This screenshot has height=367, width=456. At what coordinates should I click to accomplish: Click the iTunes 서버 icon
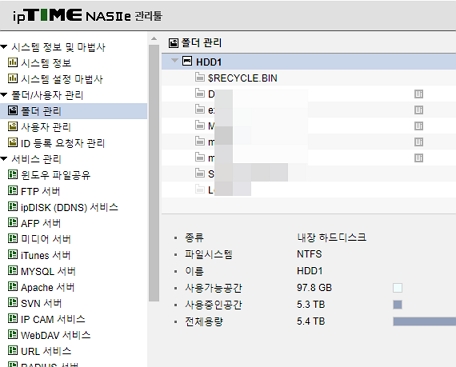(13, 255)
